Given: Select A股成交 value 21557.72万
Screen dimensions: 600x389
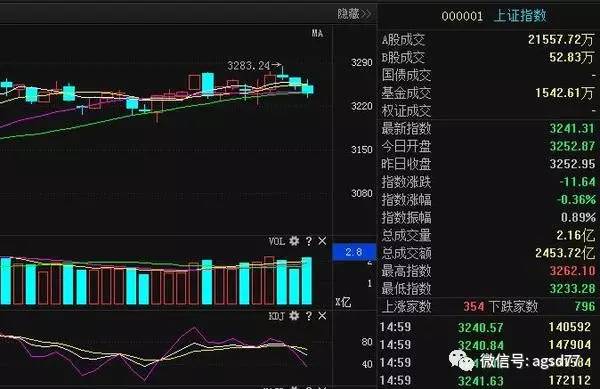Looking at the screenshot, I should (x=561, y=39).
